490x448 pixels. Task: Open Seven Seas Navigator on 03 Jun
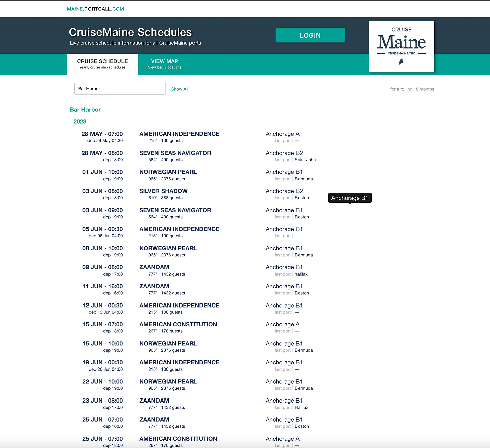[x=175, y=210]
